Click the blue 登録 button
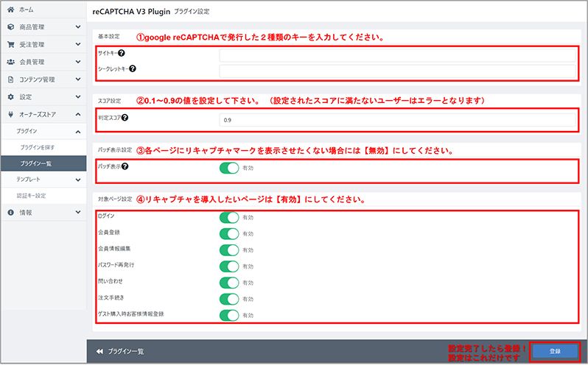The width and height of the screenshot is (588, 368). (x=555, y=352)
